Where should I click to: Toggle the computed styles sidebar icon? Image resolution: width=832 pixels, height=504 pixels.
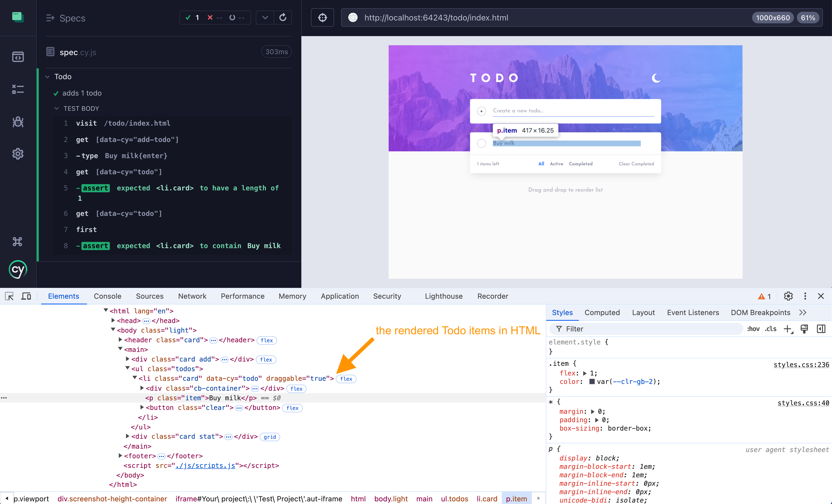[821, 329]
